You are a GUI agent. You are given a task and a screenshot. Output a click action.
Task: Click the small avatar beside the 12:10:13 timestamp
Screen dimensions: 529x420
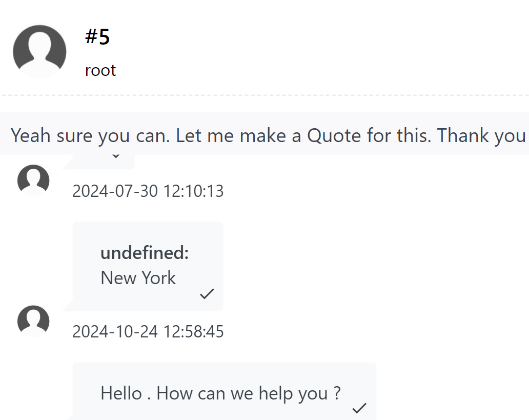(x=33, y=181)
